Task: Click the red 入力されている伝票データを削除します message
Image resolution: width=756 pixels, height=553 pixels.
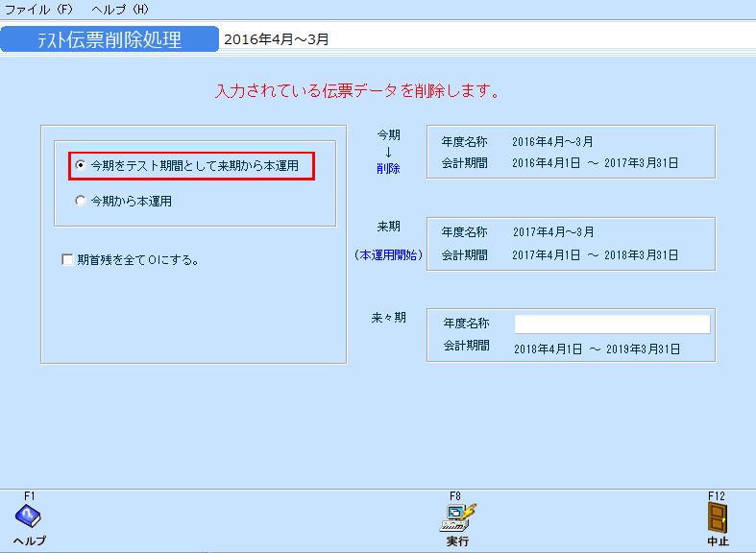Action: (357, 90)
